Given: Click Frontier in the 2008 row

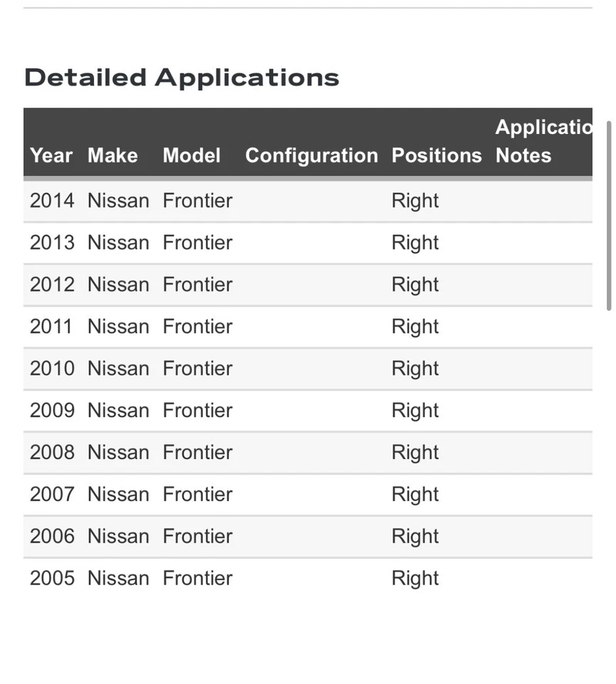Looking at the screenshot, I should (x=197, y=453).
